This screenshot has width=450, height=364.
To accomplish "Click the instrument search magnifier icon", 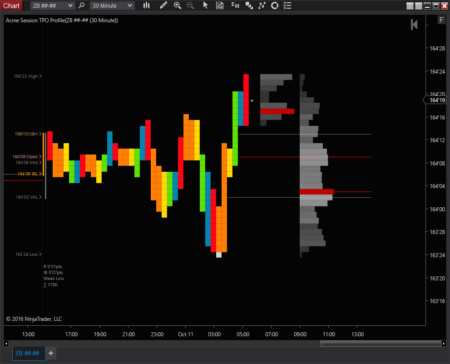I will click(81, 6).
